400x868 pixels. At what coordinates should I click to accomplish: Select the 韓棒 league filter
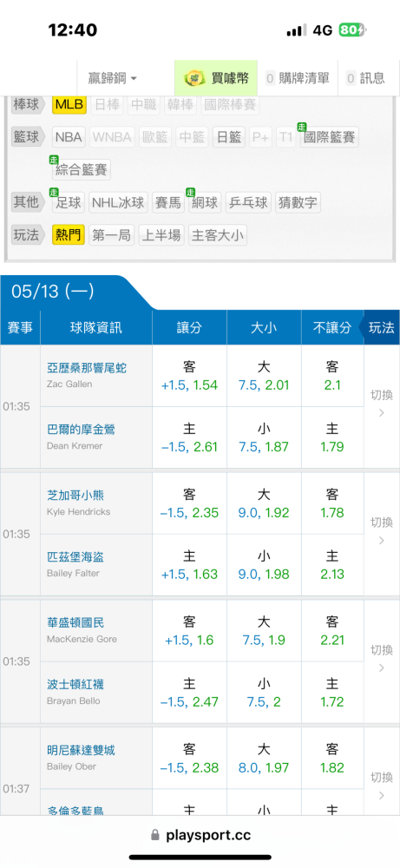(180, 104)
